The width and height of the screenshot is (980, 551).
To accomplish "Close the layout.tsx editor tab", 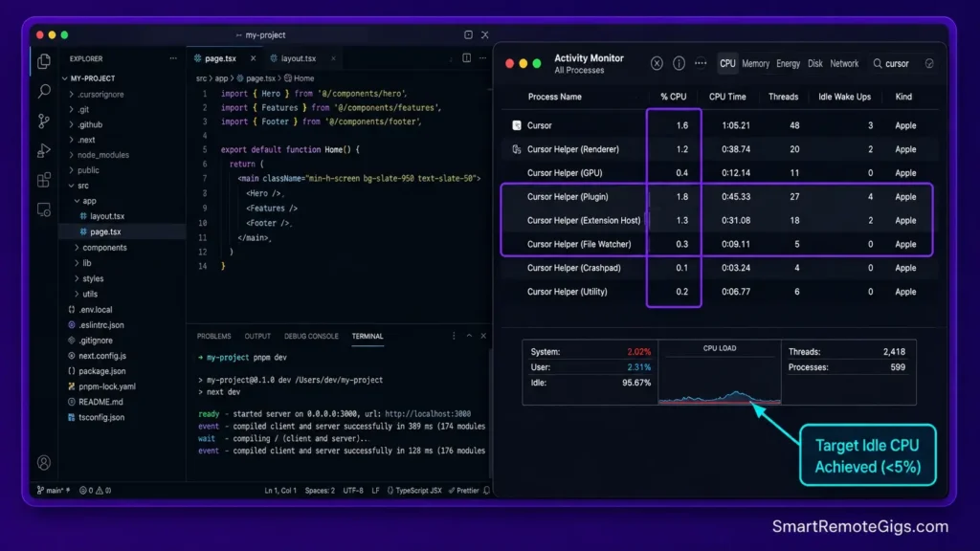I will tap(333, 58).
